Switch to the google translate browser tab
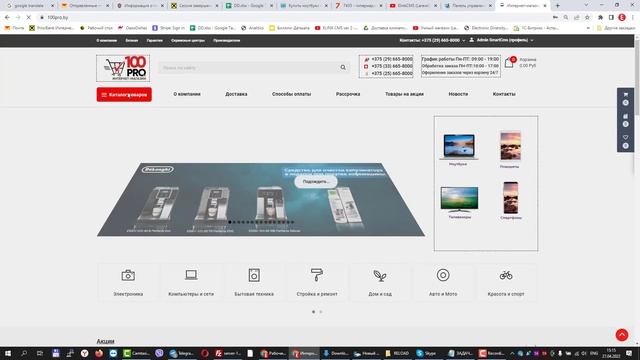The height and width of the screenshot is (360, 640). [29, 6]
